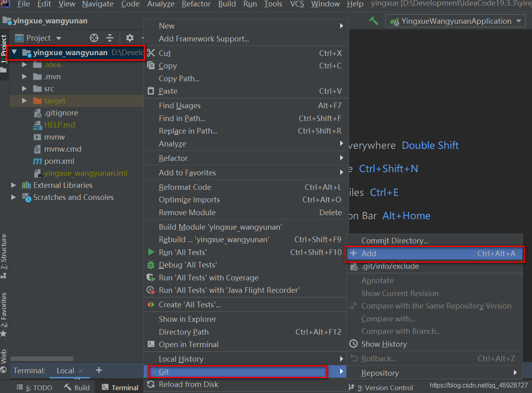
Task: Click the Show History clock icon
Action: pos(353,344)
